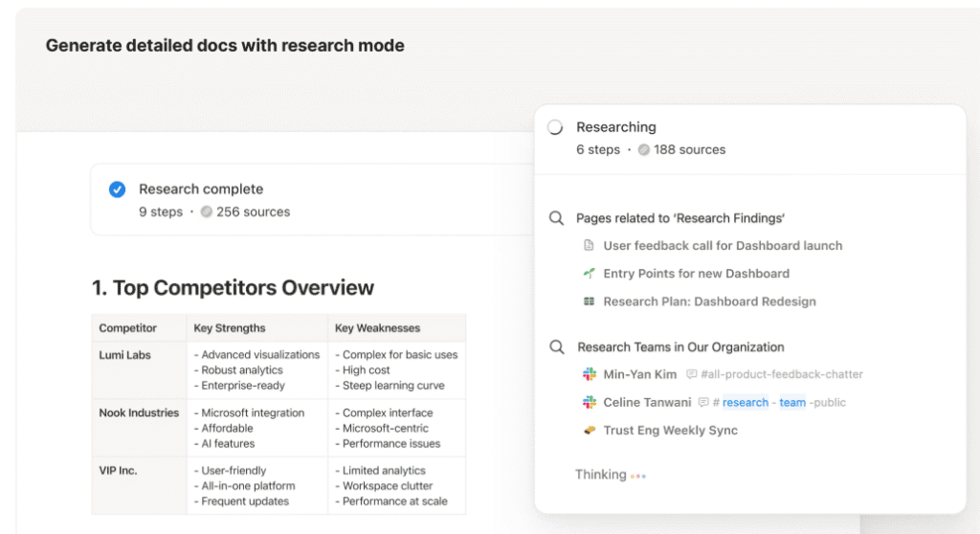Click the Top Competitors Overview heading
Image resolution: width=980 pixels, height=534 pixels.
pyautogui.click(x=233, y=288)
